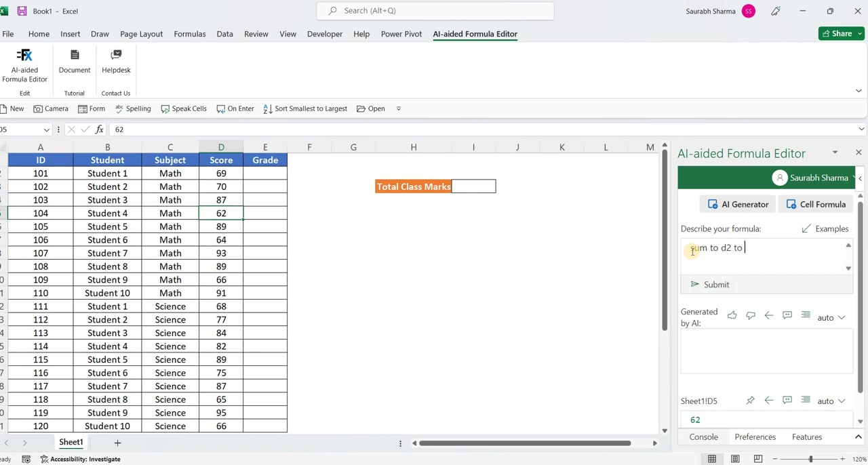Toggle On Enter speak option
Image resolution: width=868 pixels, height=465 pixels.
235,108
